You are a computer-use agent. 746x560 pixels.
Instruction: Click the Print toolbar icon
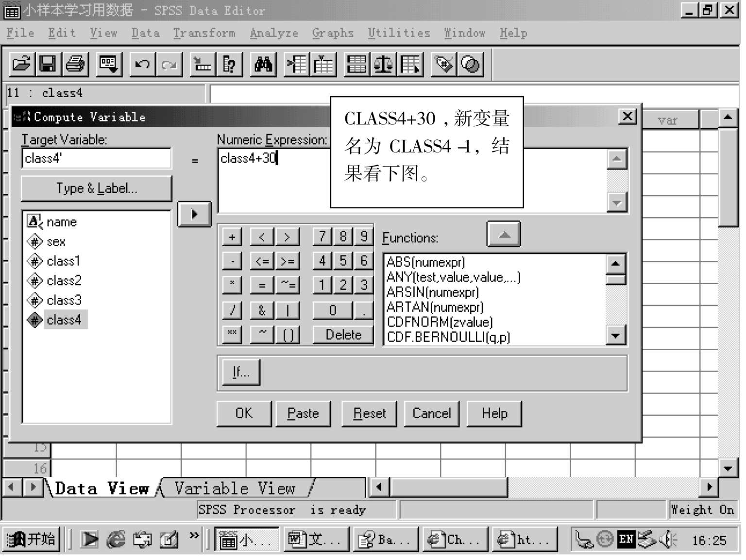coord(75,64)
